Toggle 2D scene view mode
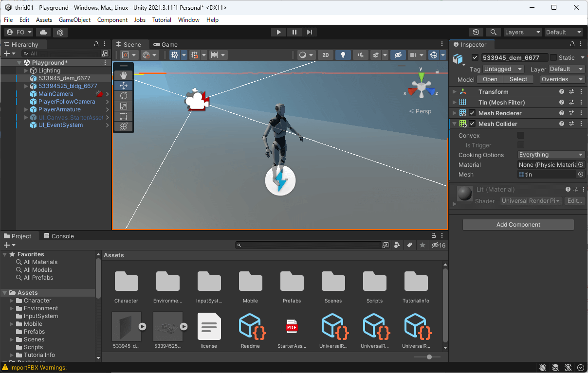588x373 pixels. [326, 55]
